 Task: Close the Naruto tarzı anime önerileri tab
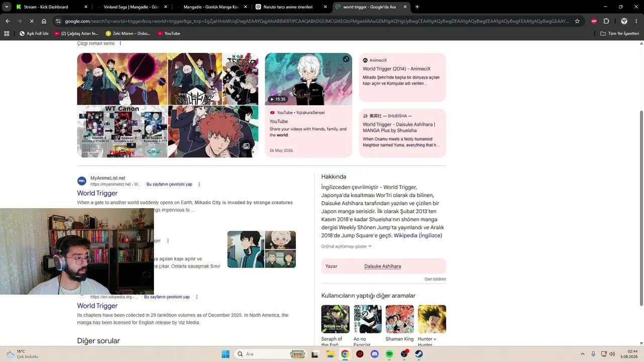click(326, 7)
